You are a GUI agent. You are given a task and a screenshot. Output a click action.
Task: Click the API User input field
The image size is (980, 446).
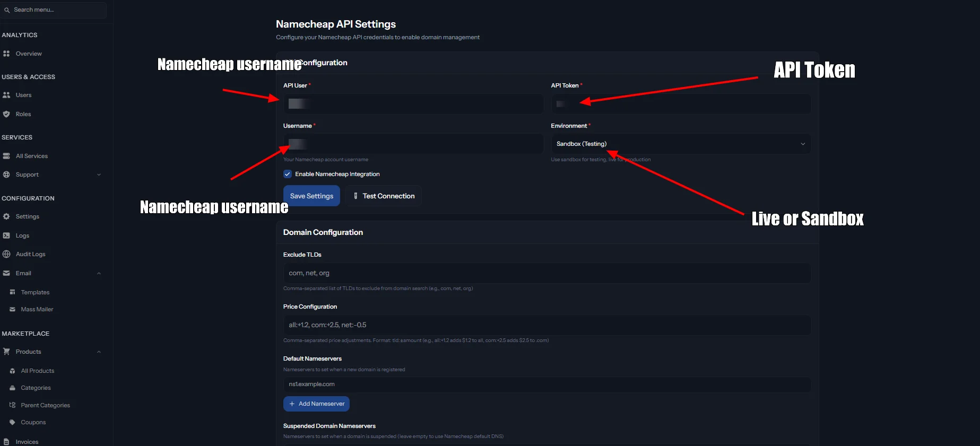point(413,103)
